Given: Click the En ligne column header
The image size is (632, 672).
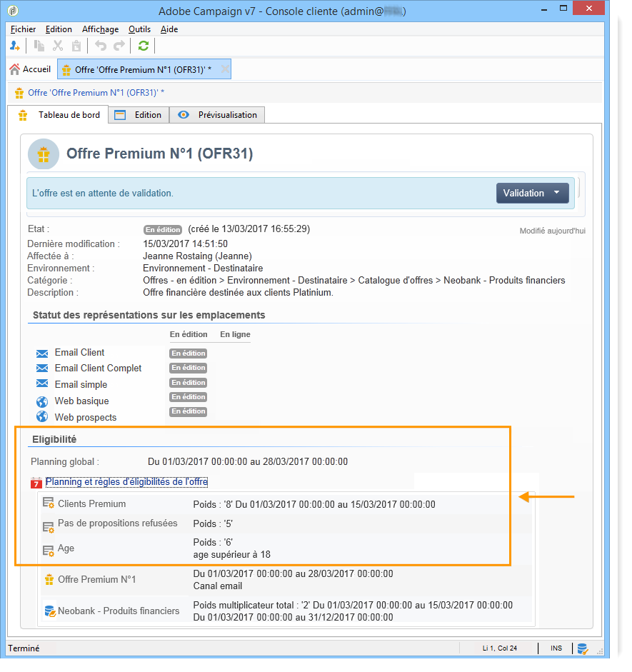Looking at the screenshot, I should (235, 334).
